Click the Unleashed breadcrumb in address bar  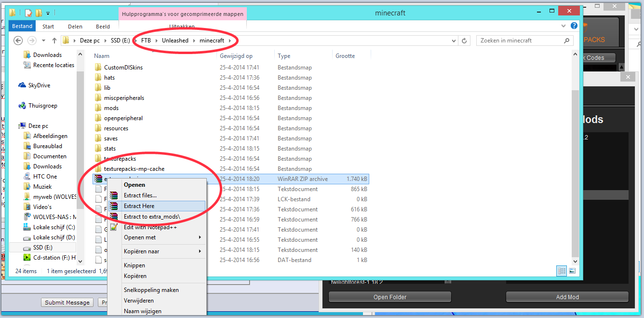pyautogui.click(x=175, y=41)
